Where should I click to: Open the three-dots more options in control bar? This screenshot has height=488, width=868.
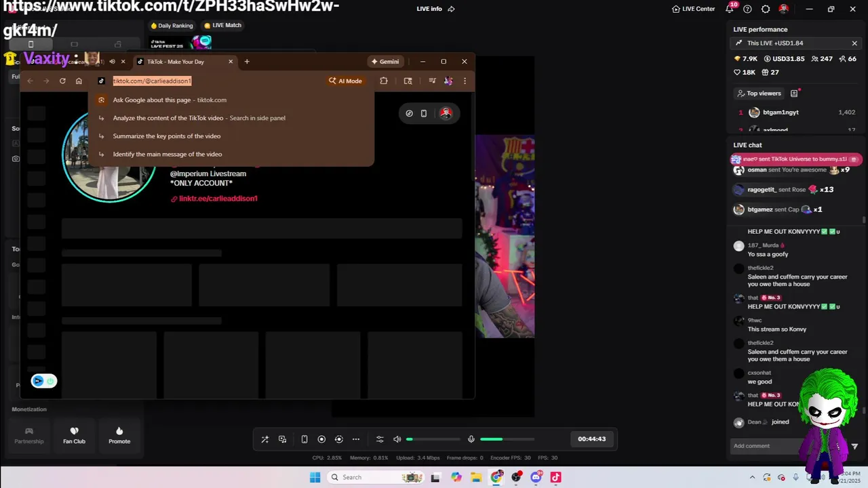click(356, 439)
